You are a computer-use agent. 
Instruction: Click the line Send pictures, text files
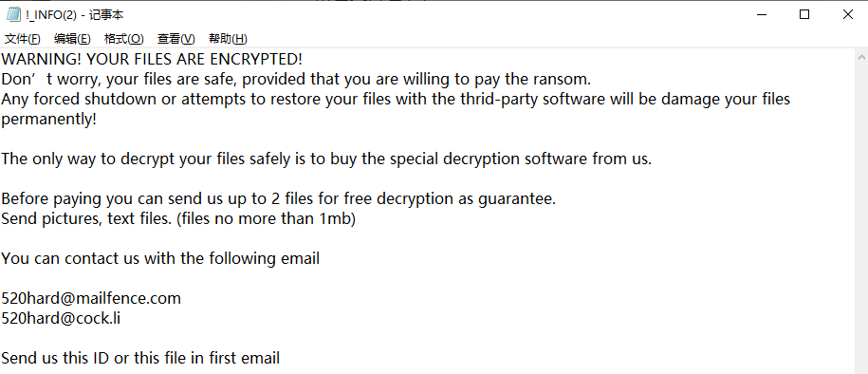tap(178, 219)
